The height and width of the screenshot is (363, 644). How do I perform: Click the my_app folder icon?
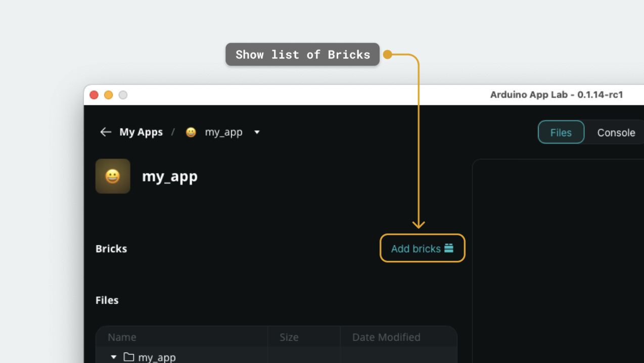pos(129,357)
